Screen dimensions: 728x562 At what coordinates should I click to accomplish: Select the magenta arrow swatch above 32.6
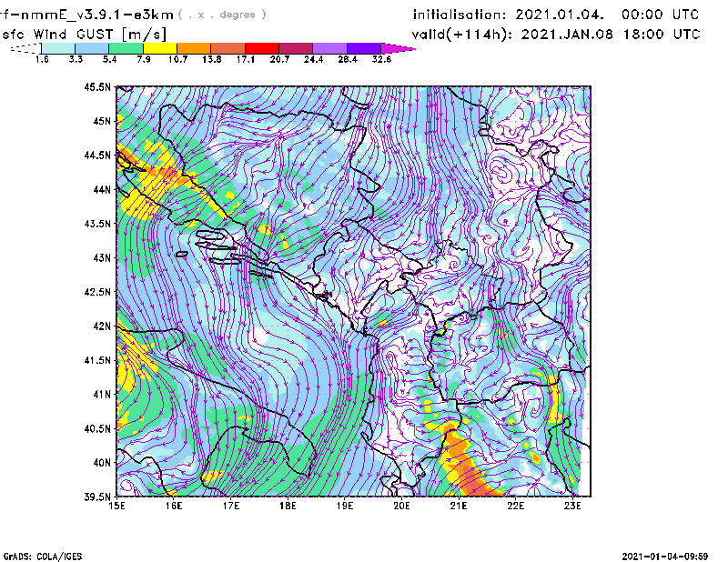(x=398, y=48)
